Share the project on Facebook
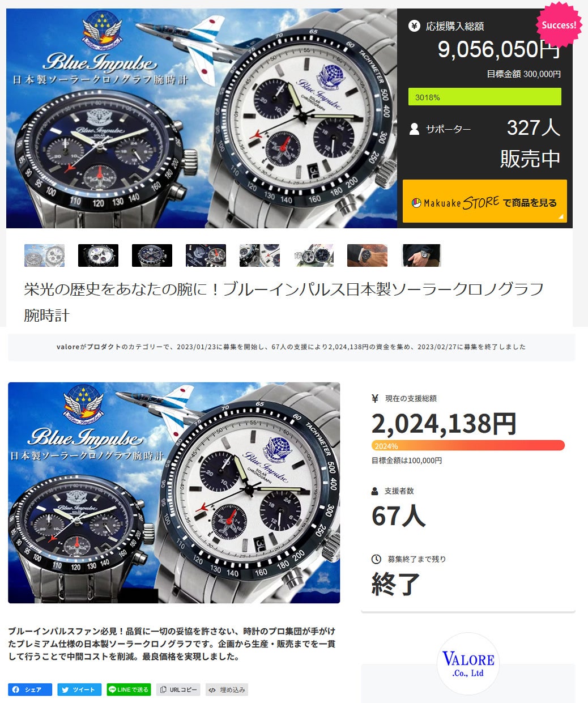 [30, 689]
